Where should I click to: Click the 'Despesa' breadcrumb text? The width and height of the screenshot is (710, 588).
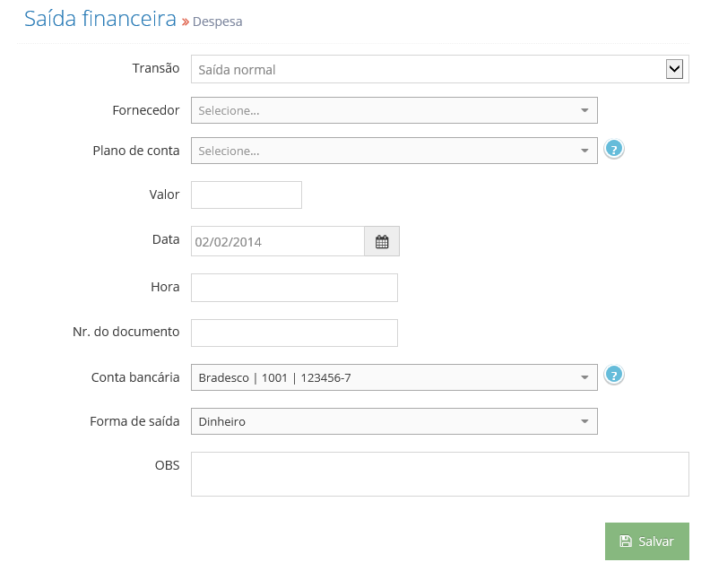click(x=217, y=22)
